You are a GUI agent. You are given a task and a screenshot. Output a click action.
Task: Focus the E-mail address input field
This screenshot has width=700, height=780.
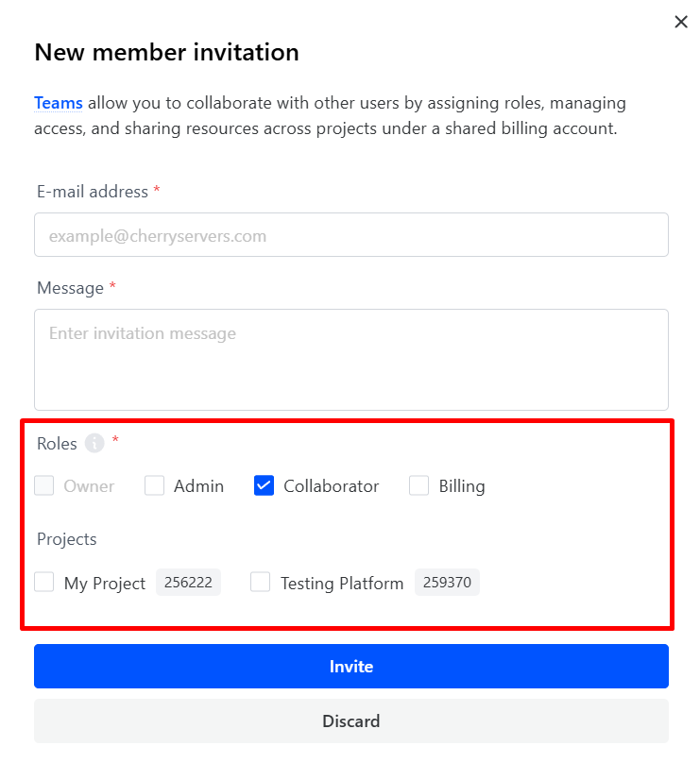pos(350,235)
